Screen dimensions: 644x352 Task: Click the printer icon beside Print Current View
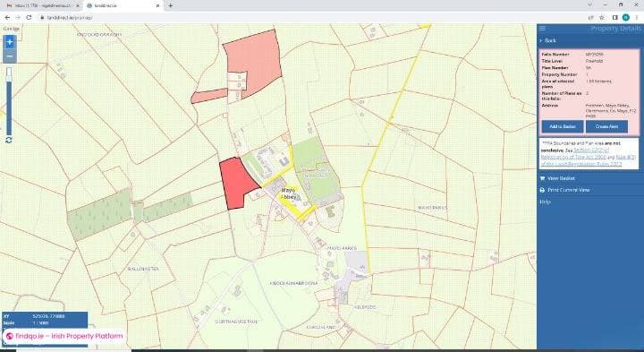542,190
